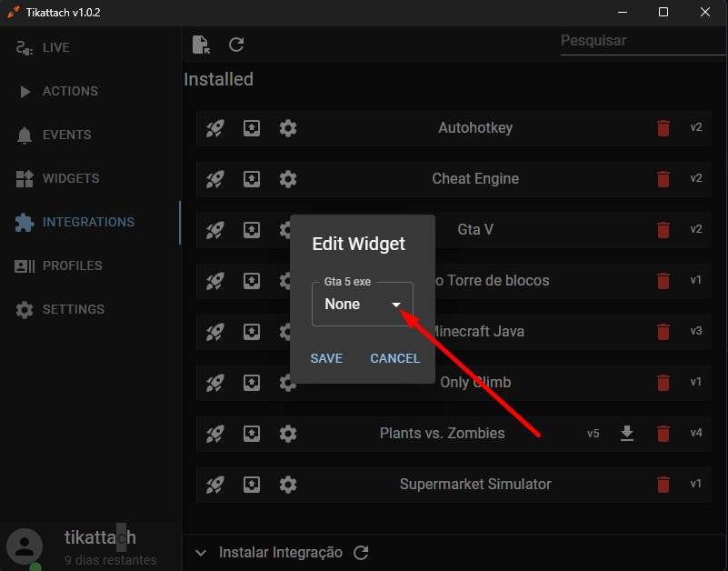Click the import integration file icon
The height and width of the screenshot is (571, 728).
click(x=201, y=45)
